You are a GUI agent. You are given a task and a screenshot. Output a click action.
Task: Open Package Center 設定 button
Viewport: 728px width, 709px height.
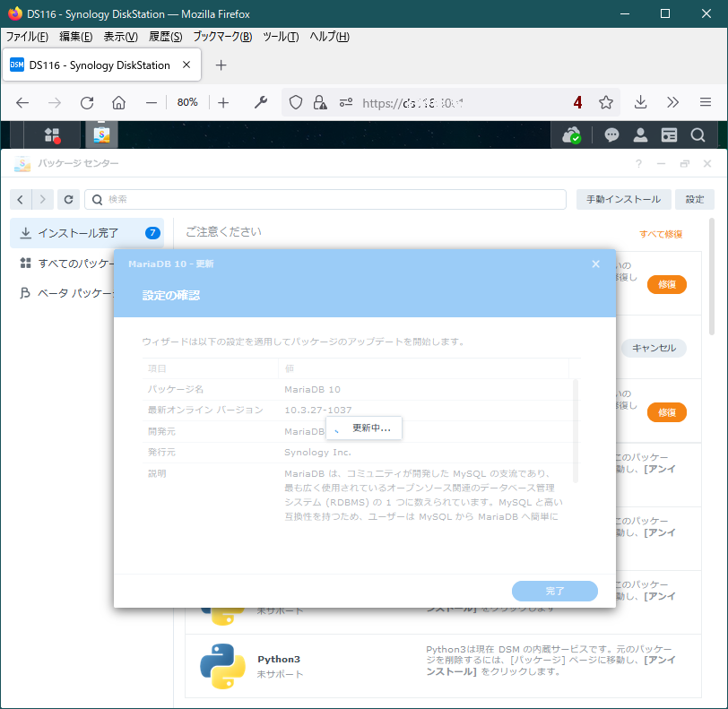(695, 200)
